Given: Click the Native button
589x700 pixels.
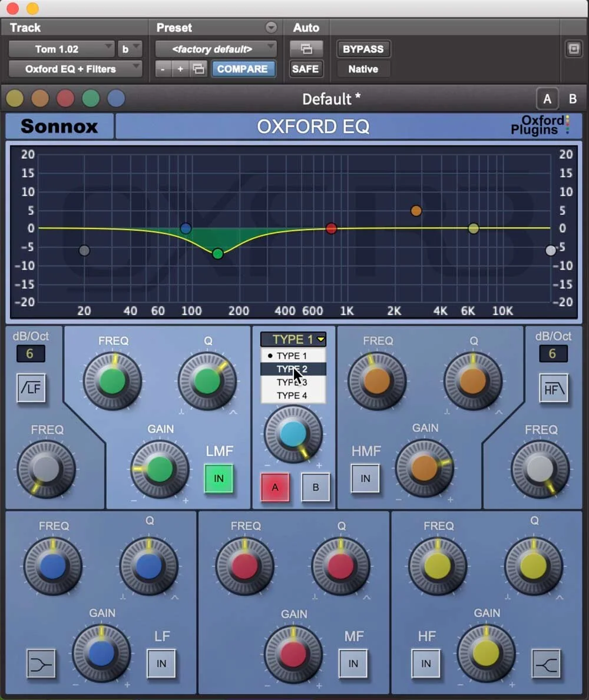Looking at the screenshot, I should (x=363, y=69).
